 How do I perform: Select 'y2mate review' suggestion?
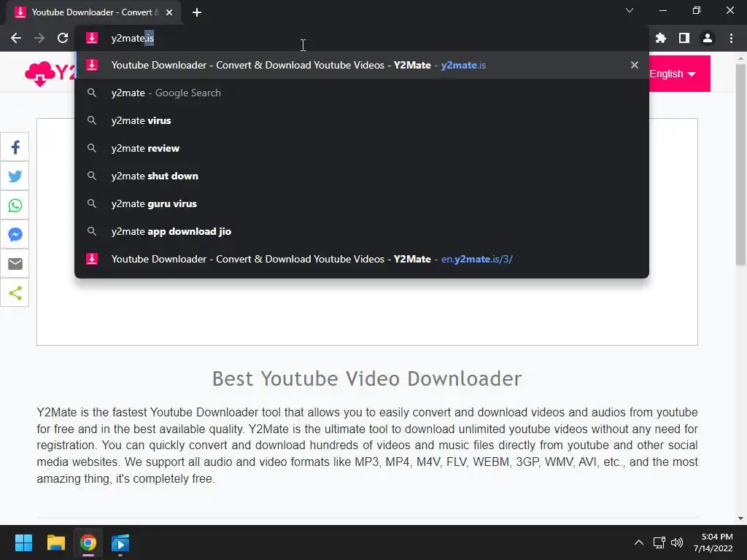coord(362,148)
